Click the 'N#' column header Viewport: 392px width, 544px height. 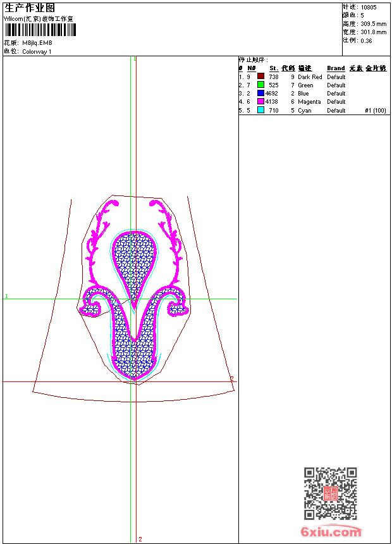pyautogui.click(x=252, y=68)
